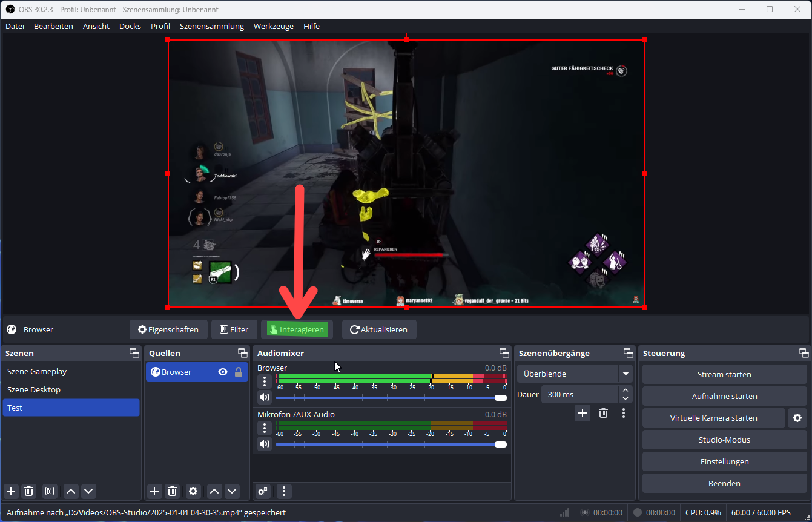Screen dimensions: 812x522
Task: Pop out the Quellen dock
Action: tap(242, 353)
